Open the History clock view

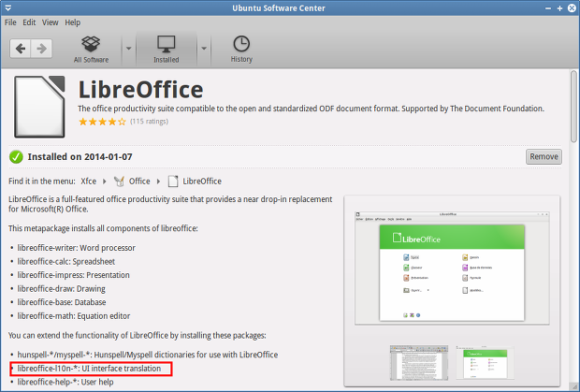(x=241, y=50)
